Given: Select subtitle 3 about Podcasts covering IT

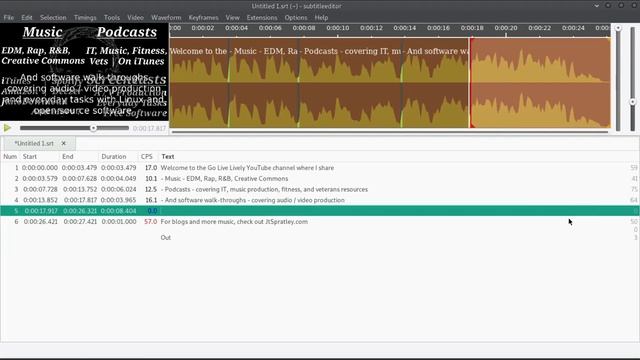Looking at the screenshot, I should [264, 189].
